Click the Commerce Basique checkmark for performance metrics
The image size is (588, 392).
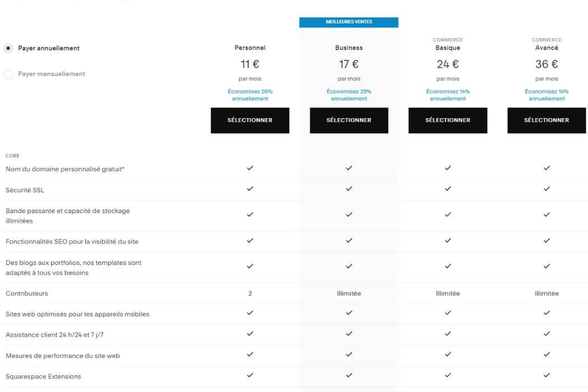click(447, 355)
